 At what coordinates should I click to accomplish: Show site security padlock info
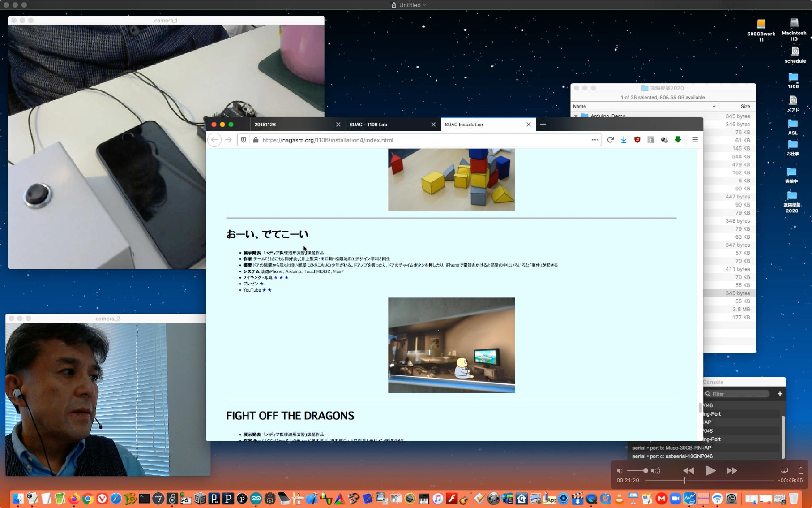point(256,140)
